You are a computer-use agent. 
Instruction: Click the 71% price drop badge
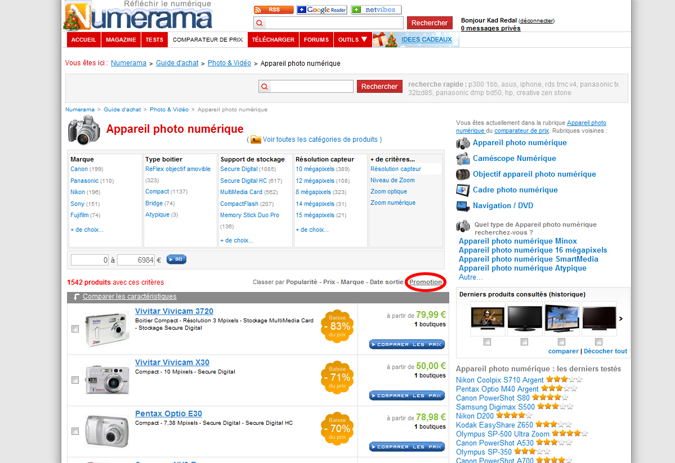[338, 377]
